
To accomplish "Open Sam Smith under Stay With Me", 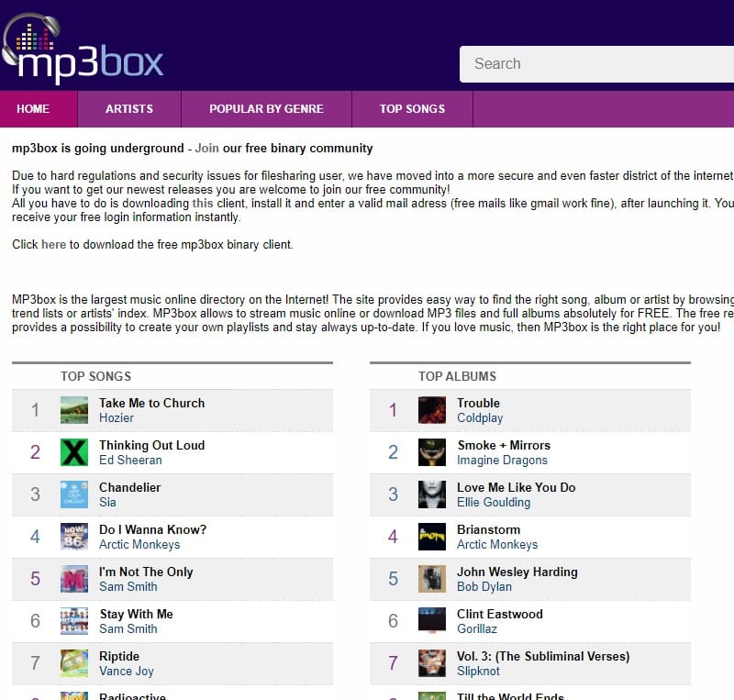I will (128, 628).
